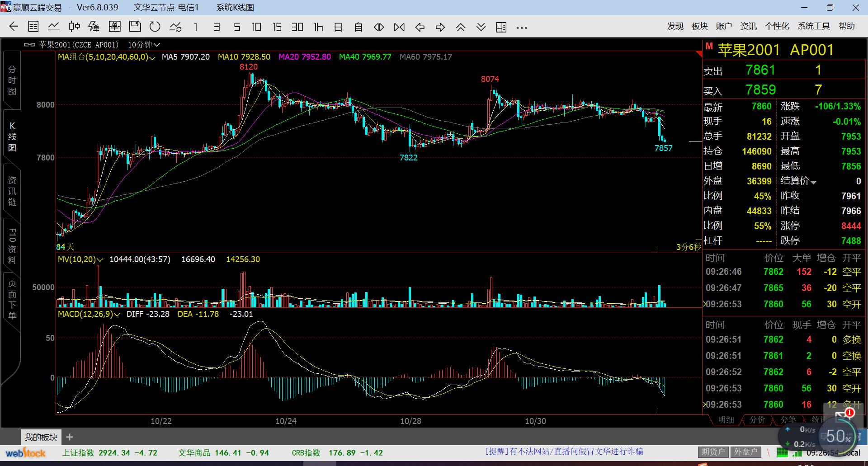
Task: Click the split-panel layout icon
Action: coord(501,27)
